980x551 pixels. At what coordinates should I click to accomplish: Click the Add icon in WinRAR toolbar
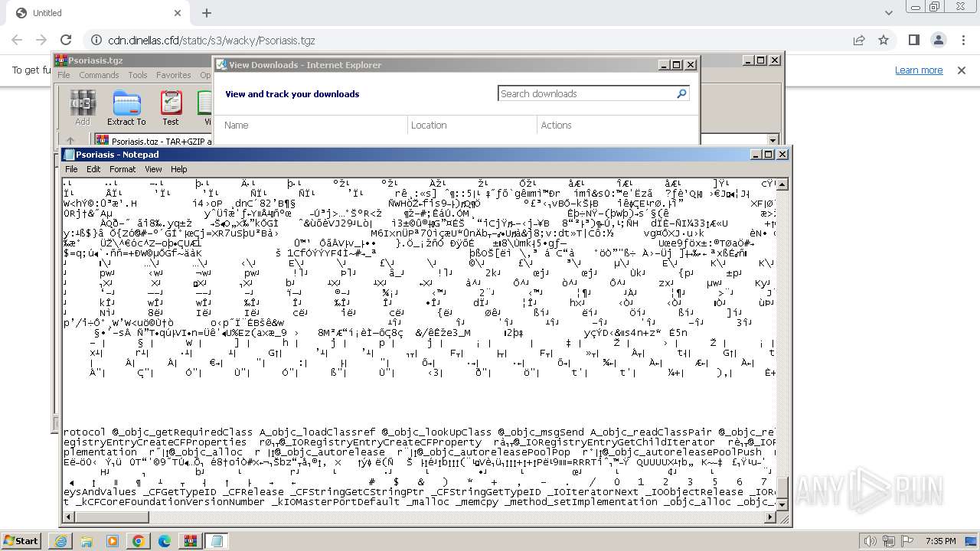pos(83,108)
